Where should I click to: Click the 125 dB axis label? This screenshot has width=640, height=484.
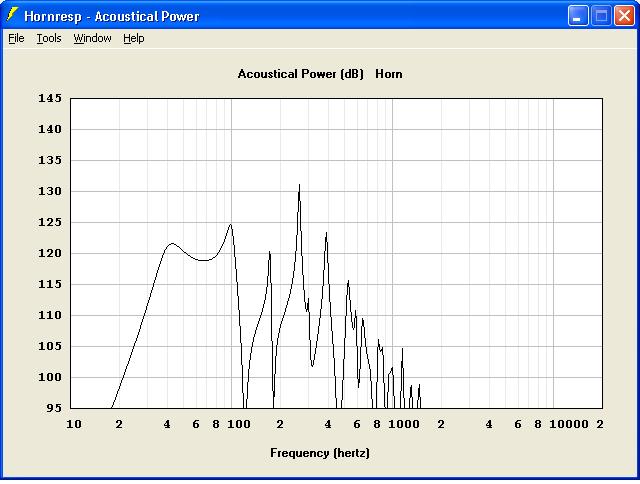coord(50,222)
